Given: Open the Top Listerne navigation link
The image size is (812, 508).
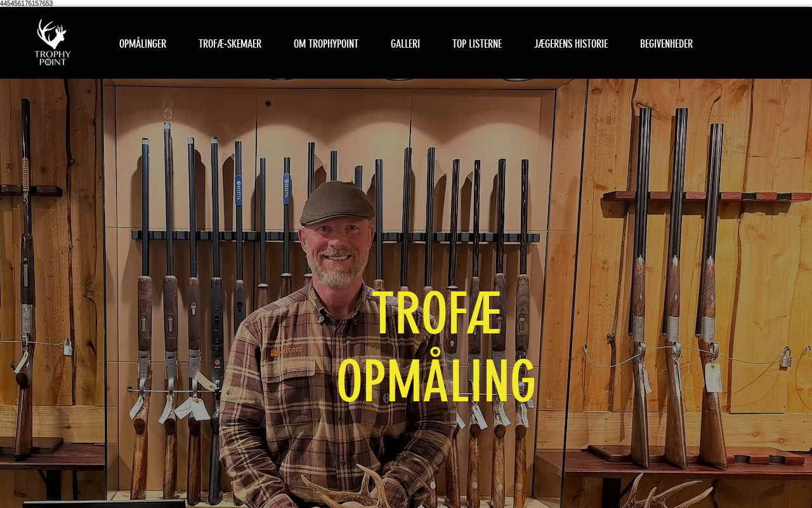Looking at the screenshot, I should click(x=477, y=44).
